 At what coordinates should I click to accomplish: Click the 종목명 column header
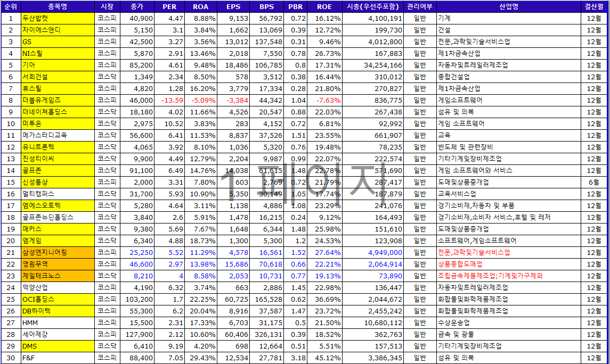(x=58, y=6)
